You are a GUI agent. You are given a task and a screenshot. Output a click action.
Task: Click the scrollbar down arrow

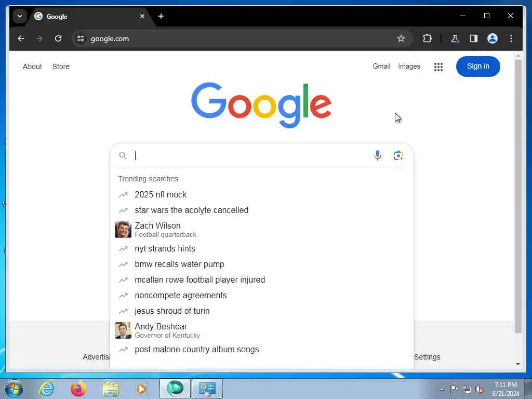tap(518, 364)
